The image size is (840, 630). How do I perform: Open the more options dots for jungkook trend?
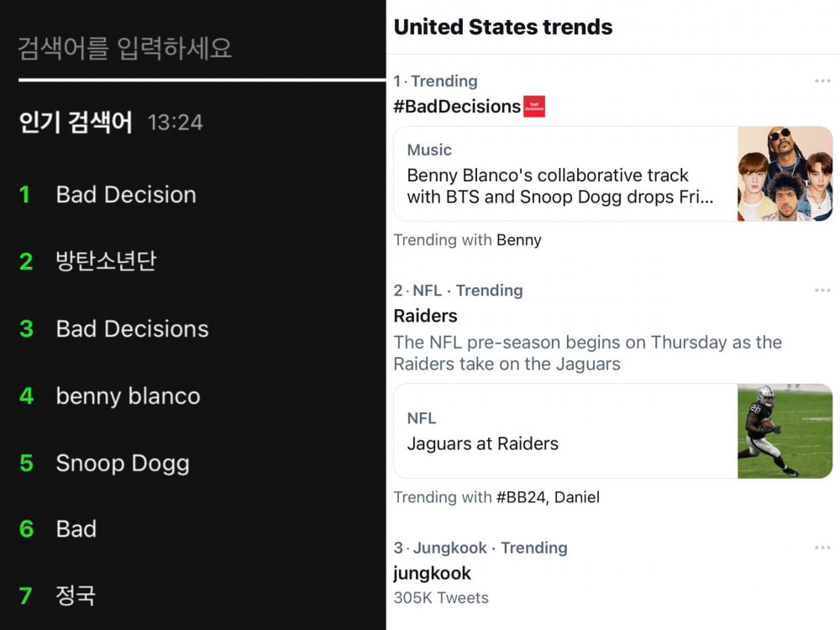pyautogui.click(x=822, y=548)
